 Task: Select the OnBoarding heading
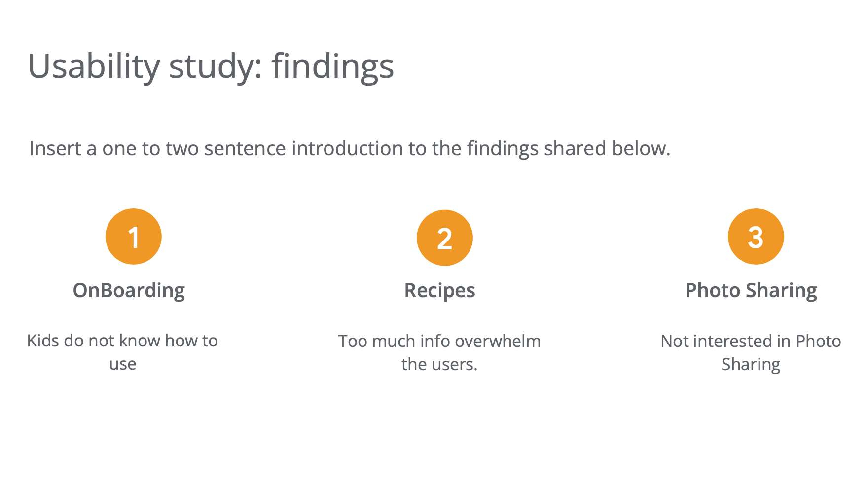(129, 291)
